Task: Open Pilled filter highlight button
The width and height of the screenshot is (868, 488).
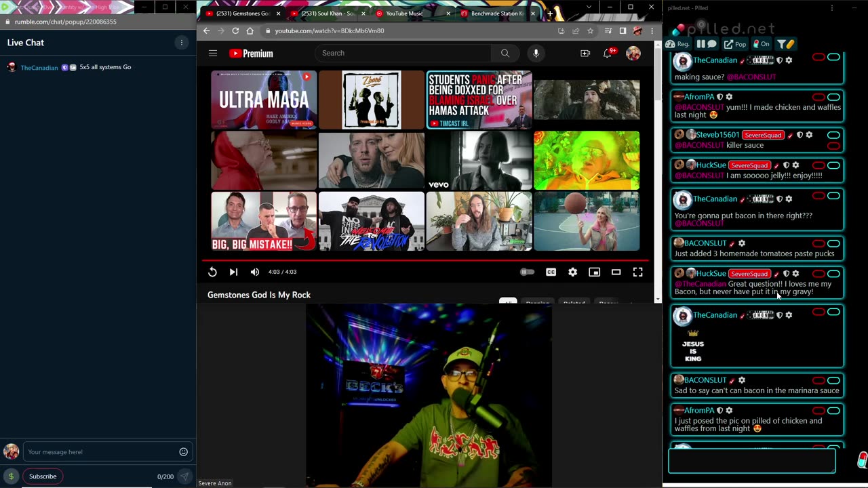Action: tap(786, 44)
